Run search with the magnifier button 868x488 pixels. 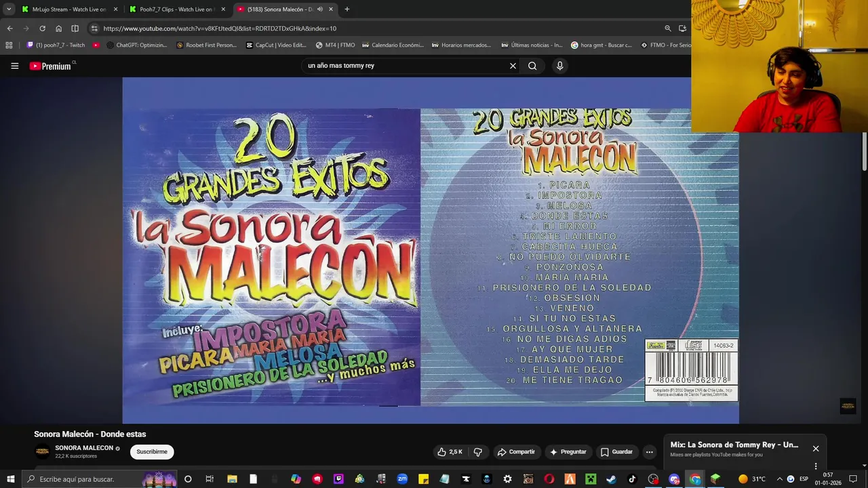pos(532,66)
